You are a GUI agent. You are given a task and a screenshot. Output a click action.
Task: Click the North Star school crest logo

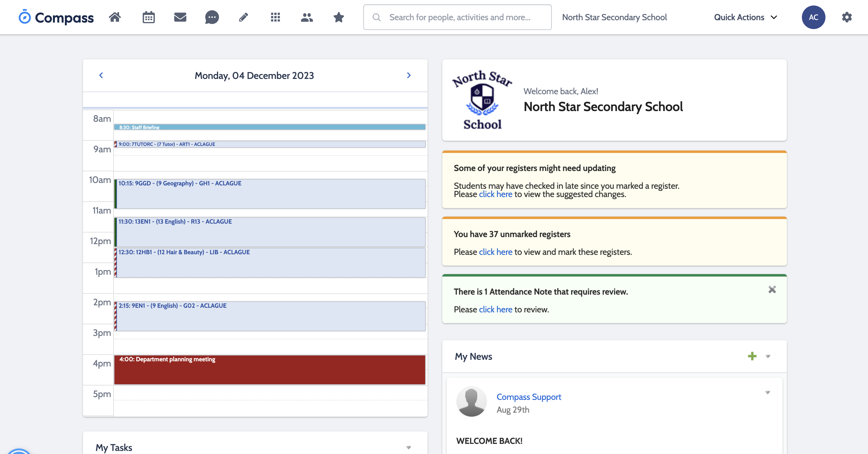coord(482,100)
